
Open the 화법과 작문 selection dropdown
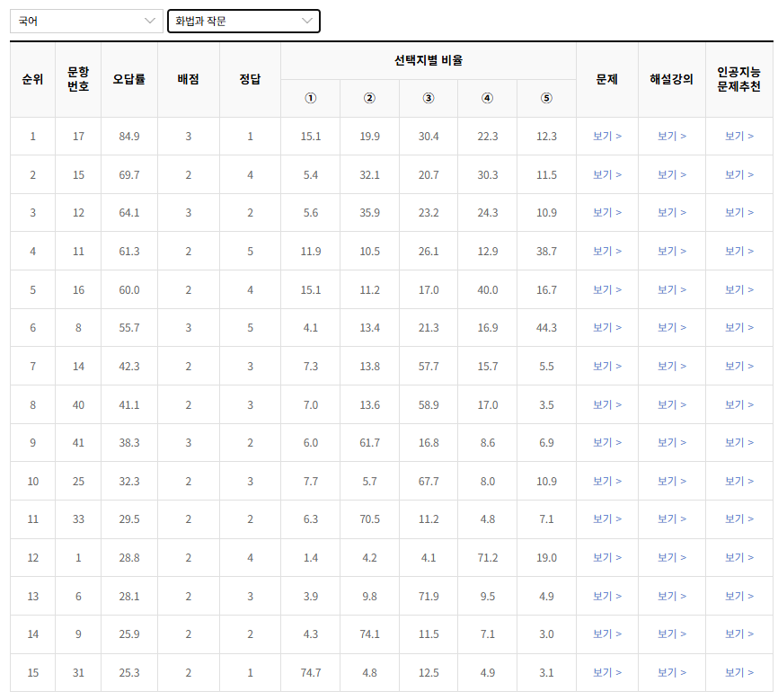pos(242,20)
